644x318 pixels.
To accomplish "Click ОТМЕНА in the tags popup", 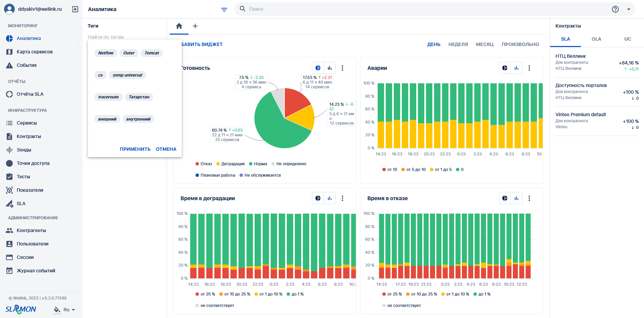I will coord(166,149).
